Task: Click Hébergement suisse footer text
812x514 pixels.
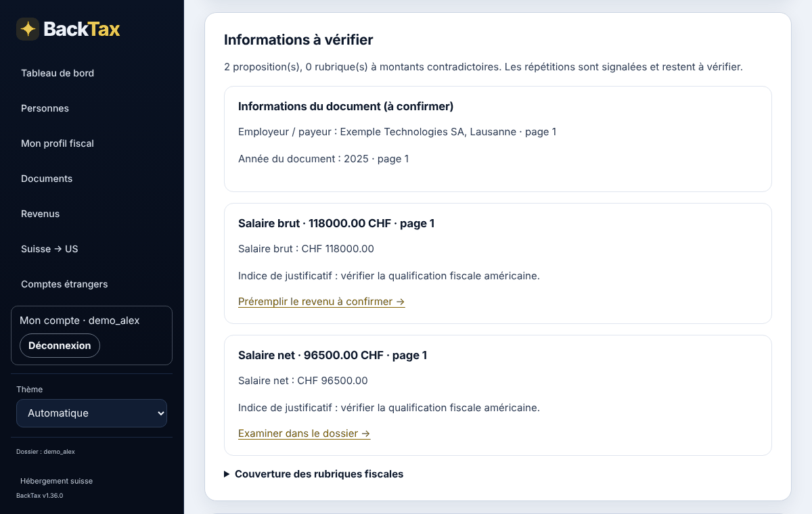Action: (x=57, y=482)
